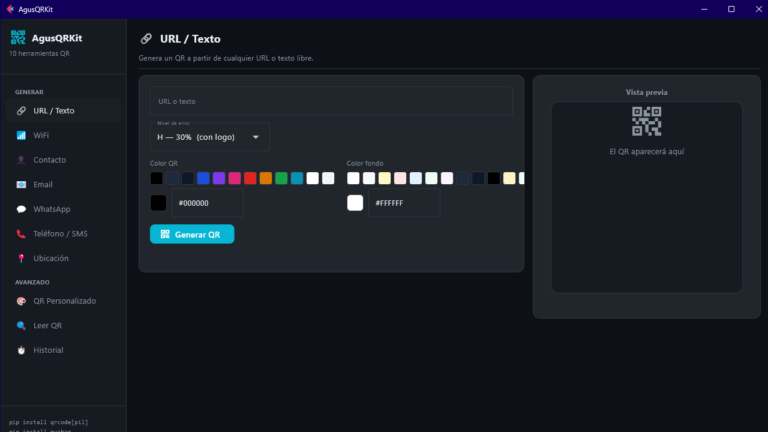Click the AgusQRKit QR logo icon

tap(18, 38)
